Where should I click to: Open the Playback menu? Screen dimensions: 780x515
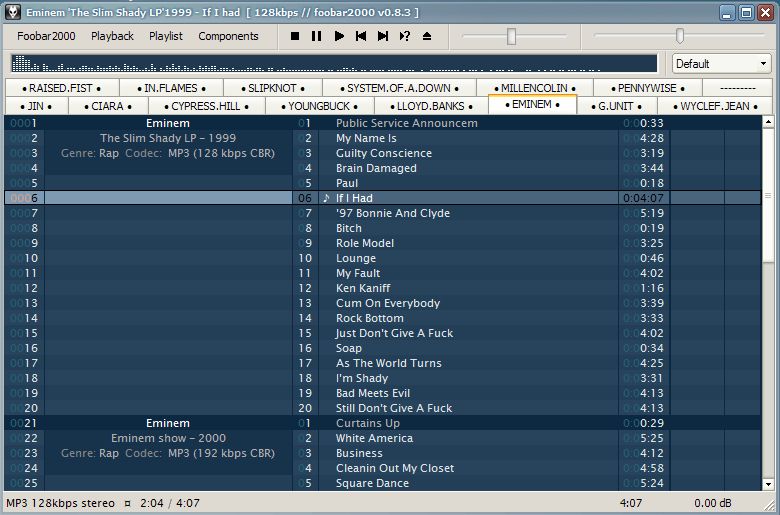coord(112,36)
